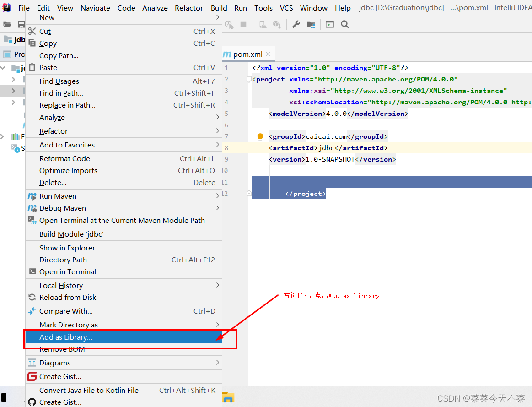Click the Maven icon on pom.xml tab
The height and width of the screenshot is (407, 532).
click(x=227, y=54)
